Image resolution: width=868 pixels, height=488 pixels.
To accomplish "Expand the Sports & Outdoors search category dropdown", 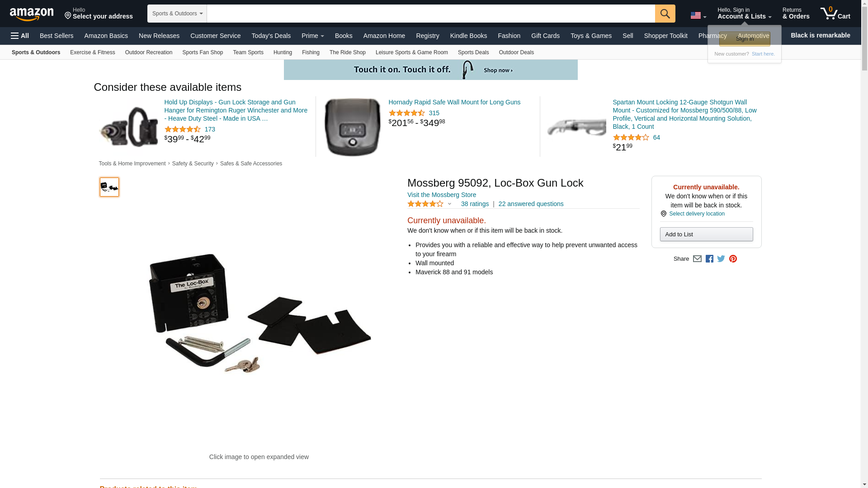I will [x=177, y=14].
